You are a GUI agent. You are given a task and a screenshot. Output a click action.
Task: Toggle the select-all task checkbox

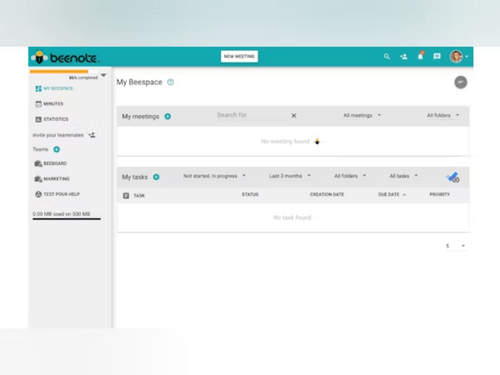click(126, 196)
